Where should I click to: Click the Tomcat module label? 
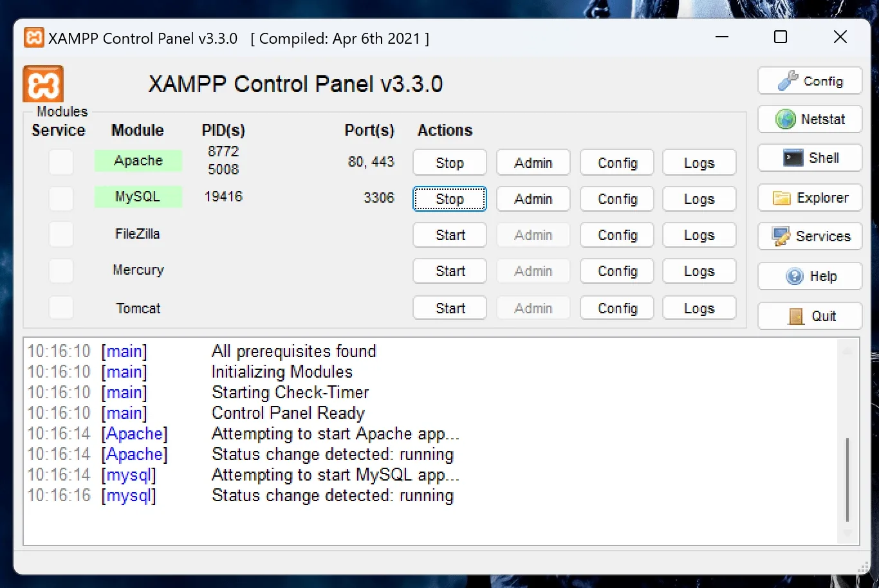(138, 308)
